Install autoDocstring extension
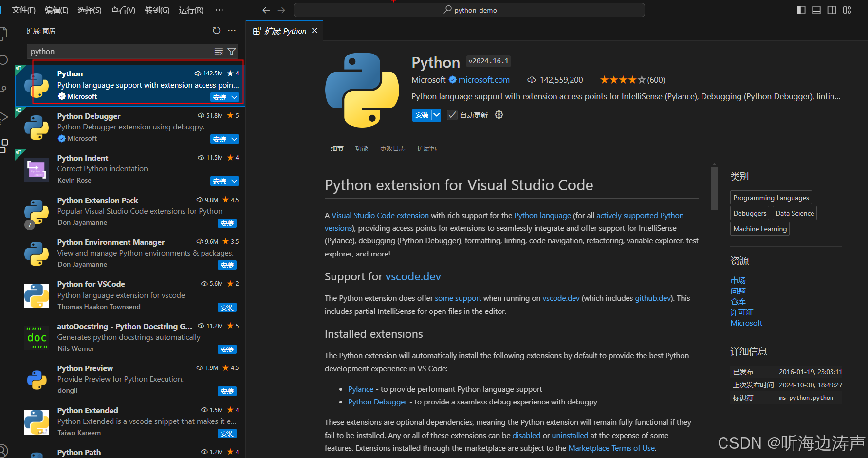 [x=227, y=349]
